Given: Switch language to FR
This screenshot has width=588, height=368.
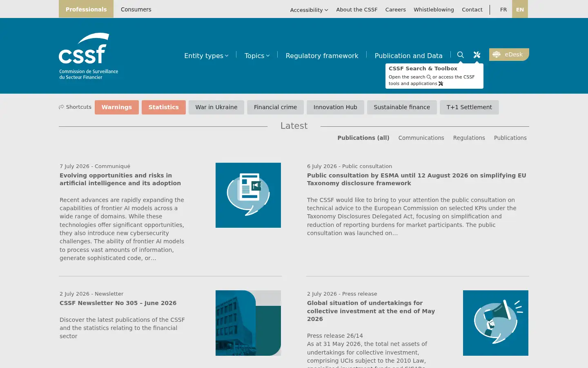Looking at the screenshot, I should pos(503,9).
